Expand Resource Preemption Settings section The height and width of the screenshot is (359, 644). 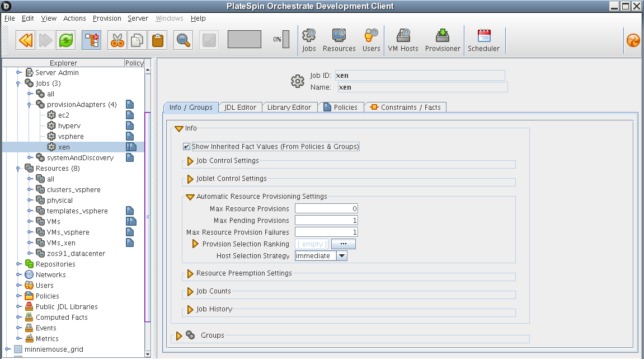pyautogui.click(x=190, y=273)
